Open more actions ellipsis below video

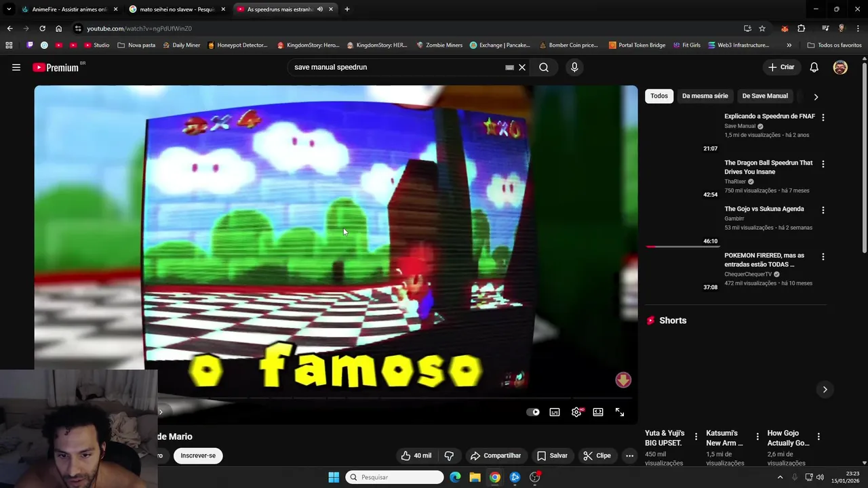(629, 455)
